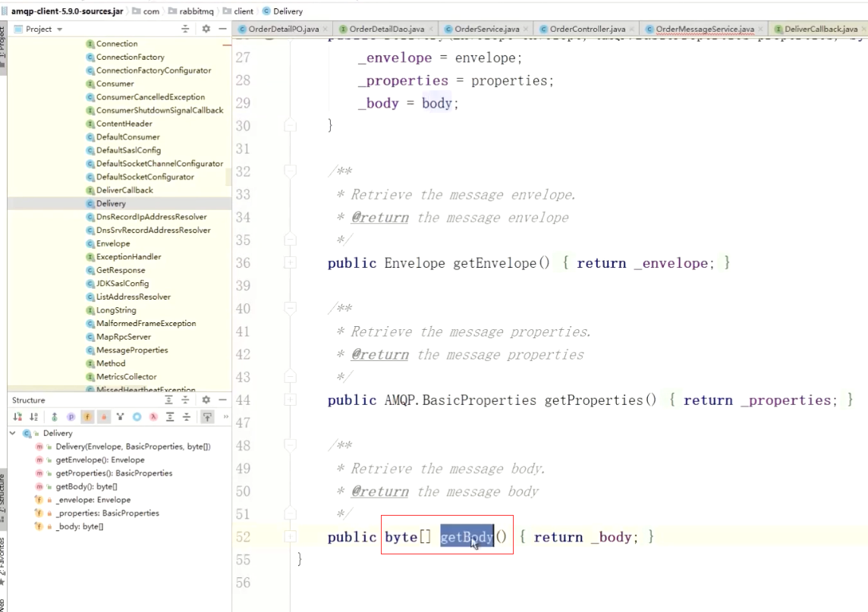Fold the Javadoc comment starting line 32
The image size is (868, 612).
(290, 171)
